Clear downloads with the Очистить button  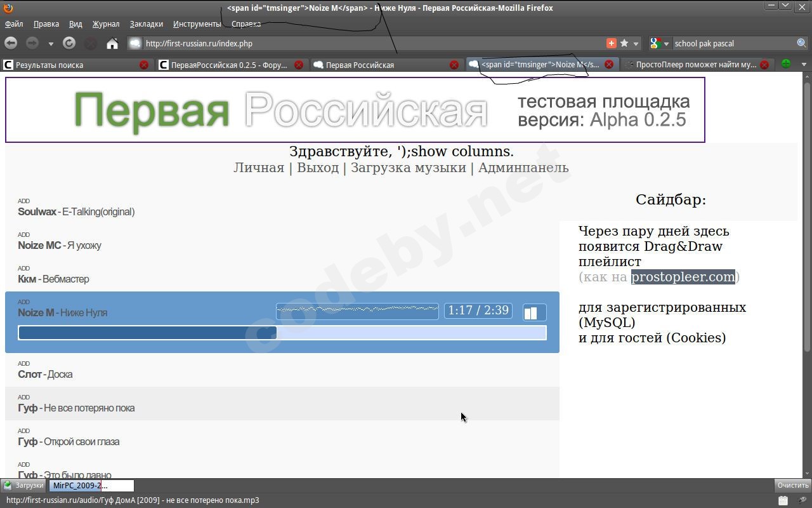click(x=793, y=486)
